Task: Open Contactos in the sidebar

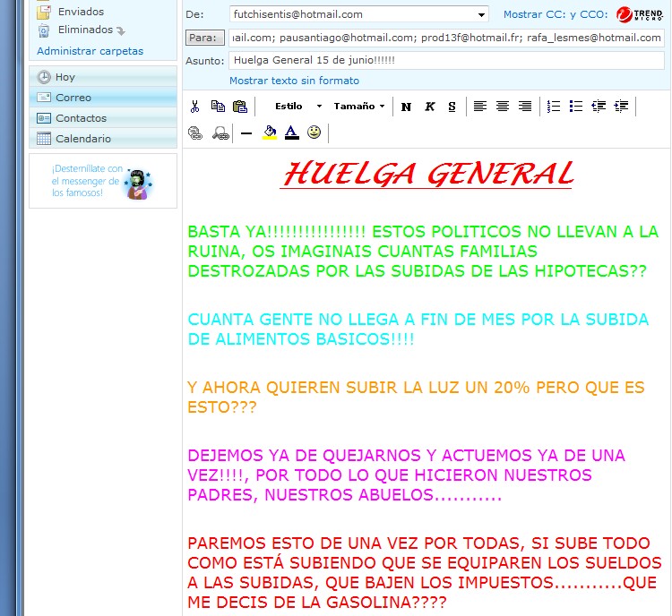Action: click(81, 118)
